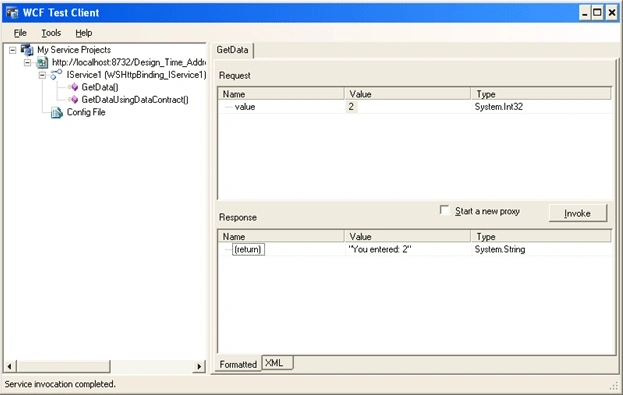Select the My Service Projects root label
Viewport: 623px width, 395px height.
pyautogui.click(x=74, y=50)
